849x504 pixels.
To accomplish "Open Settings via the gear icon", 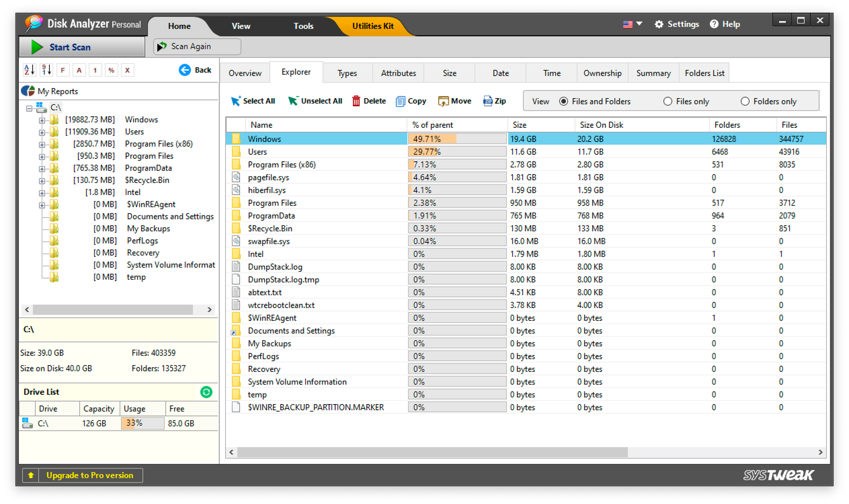I will point(659,24).
